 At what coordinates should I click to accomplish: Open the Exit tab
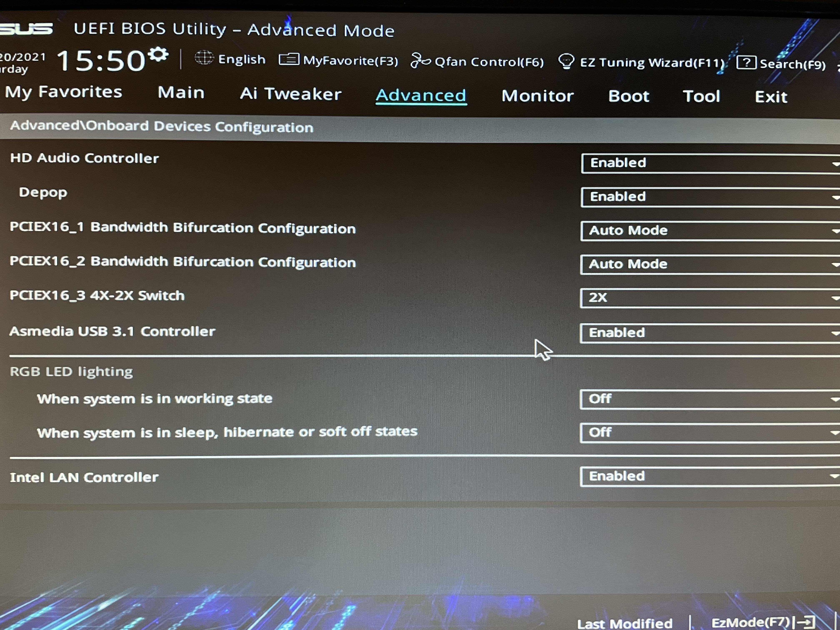(x=771, y=97)
